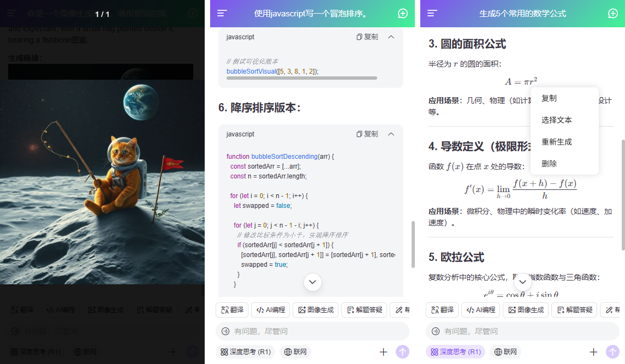Click the scroll-to-bottom chevron in bubble sort chat
Image resolution: width=625 pixels, height=364 pixels.
(x=312, y=282)
